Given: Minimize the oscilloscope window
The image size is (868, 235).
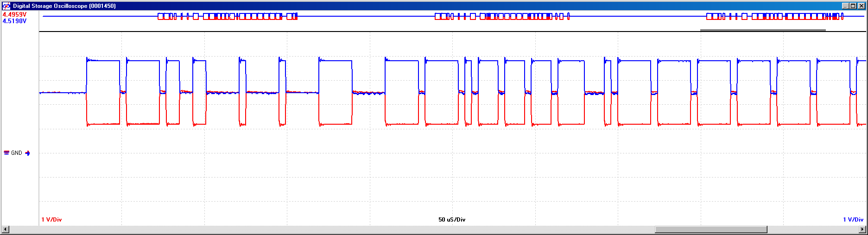Looking at the screenshot, I should [x=846, y=6].
